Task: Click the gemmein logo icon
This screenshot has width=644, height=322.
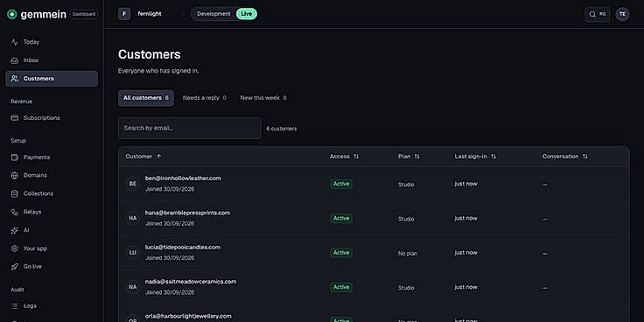Action: pos(12,14)
